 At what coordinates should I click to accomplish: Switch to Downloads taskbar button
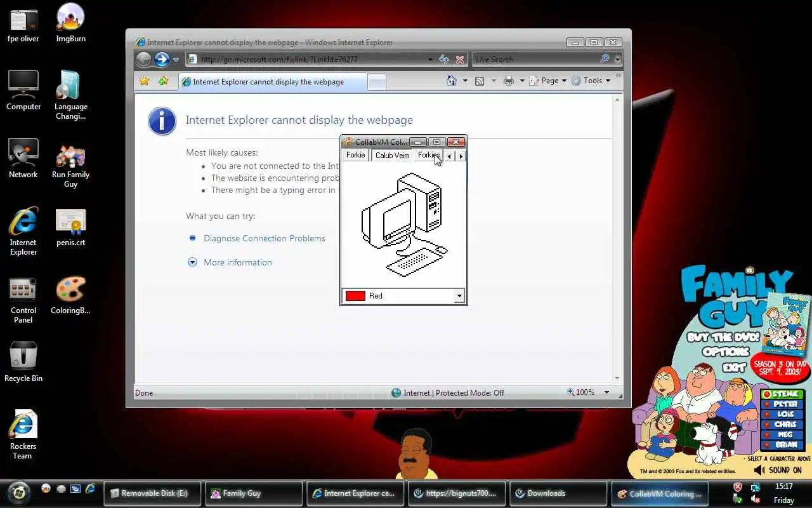558,493
